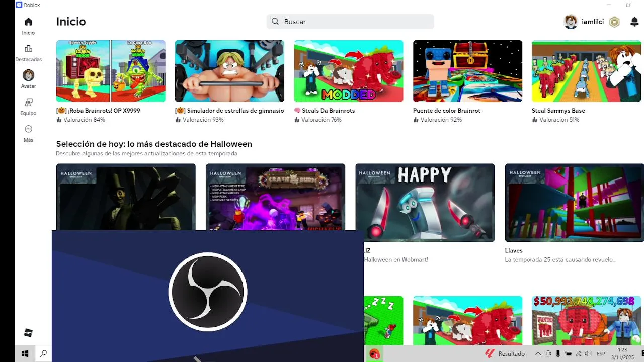The image size is (644, 362).
Task: Click the Inicio page heading
Action: coord(71,22)
